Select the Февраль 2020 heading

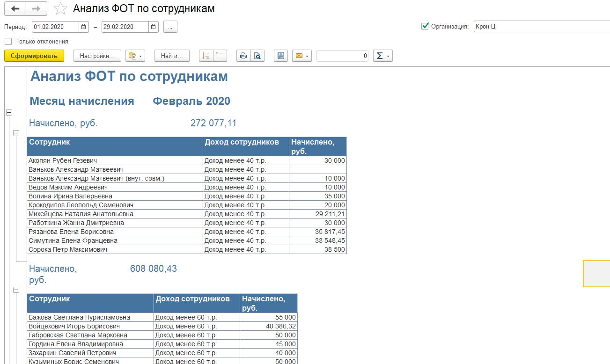(191, 101)
